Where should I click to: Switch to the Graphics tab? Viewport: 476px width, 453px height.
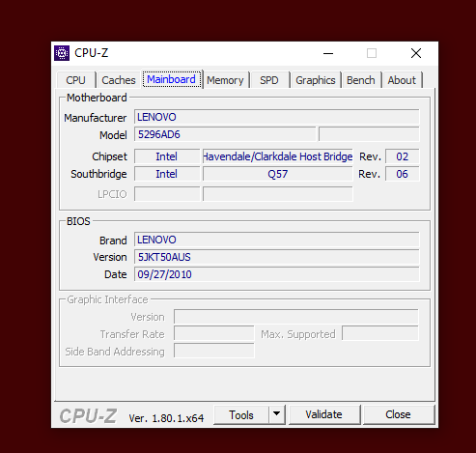coord(316,80)
